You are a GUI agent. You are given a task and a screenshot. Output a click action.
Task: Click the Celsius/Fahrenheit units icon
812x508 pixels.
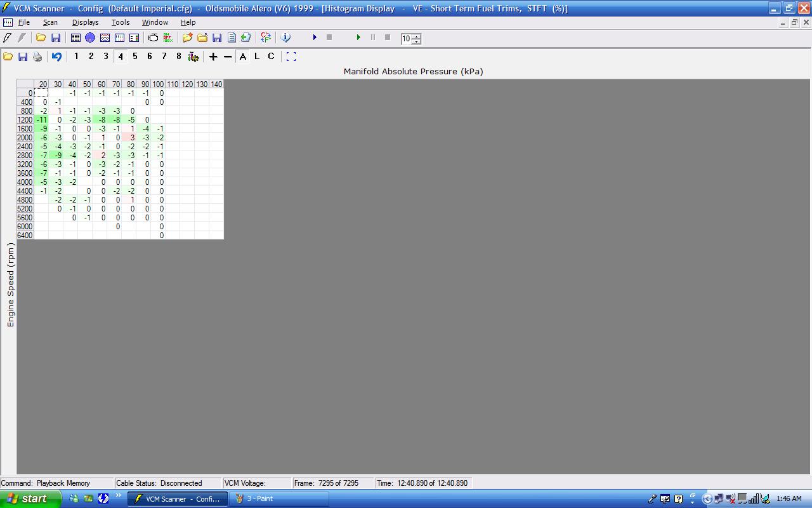[266, 38]
